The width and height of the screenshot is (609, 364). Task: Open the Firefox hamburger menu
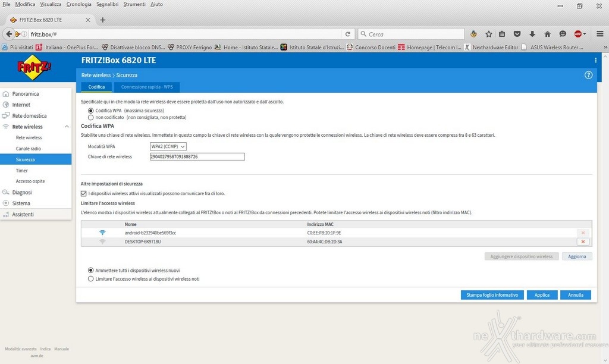599,34
